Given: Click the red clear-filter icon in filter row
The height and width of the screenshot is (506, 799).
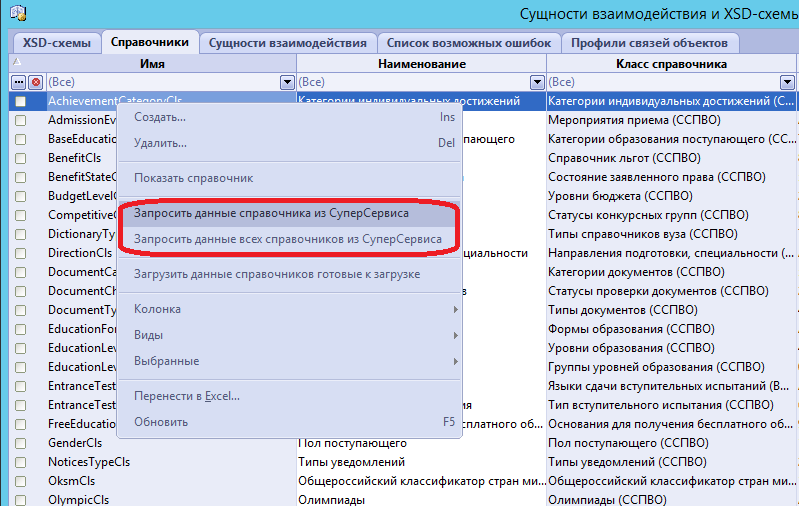Looking at the screenshot, I should pyautogui.click(x=36, y=82).
